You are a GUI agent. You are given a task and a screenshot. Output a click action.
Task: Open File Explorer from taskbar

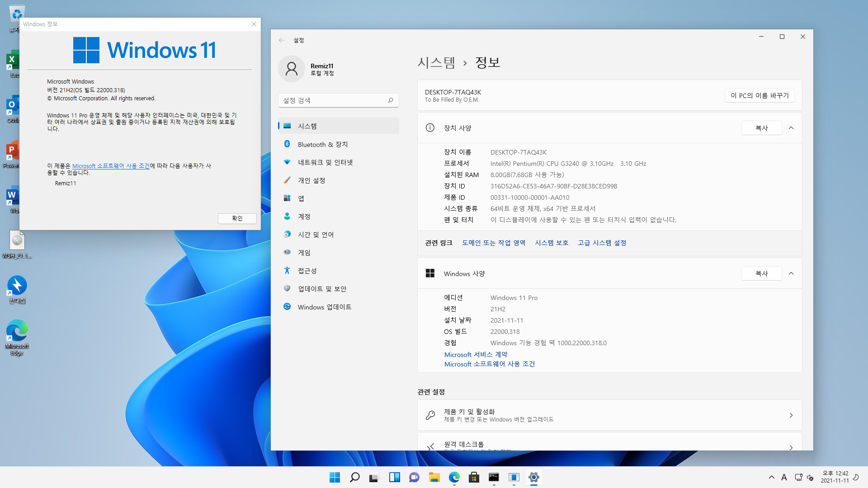(434, 477)
